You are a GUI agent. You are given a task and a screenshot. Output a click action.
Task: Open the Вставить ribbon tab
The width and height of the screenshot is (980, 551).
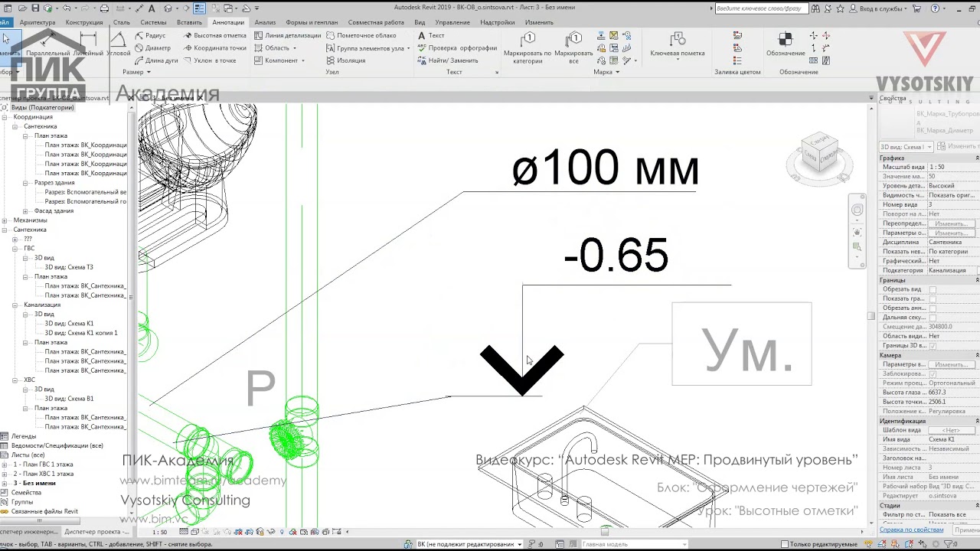189,22
